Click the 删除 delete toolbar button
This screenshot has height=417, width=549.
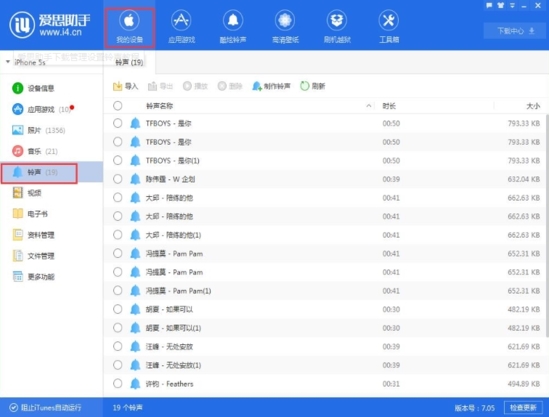pos(230,86)
